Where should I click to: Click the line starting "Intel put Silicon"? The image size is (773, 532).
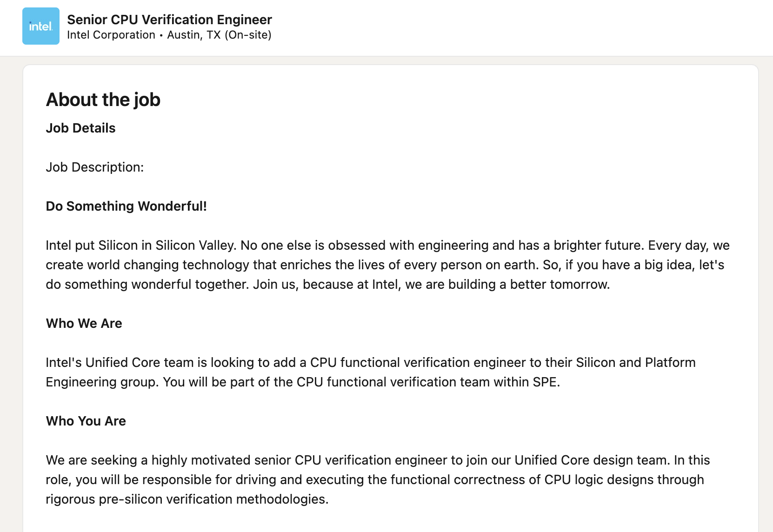(387, 245)
